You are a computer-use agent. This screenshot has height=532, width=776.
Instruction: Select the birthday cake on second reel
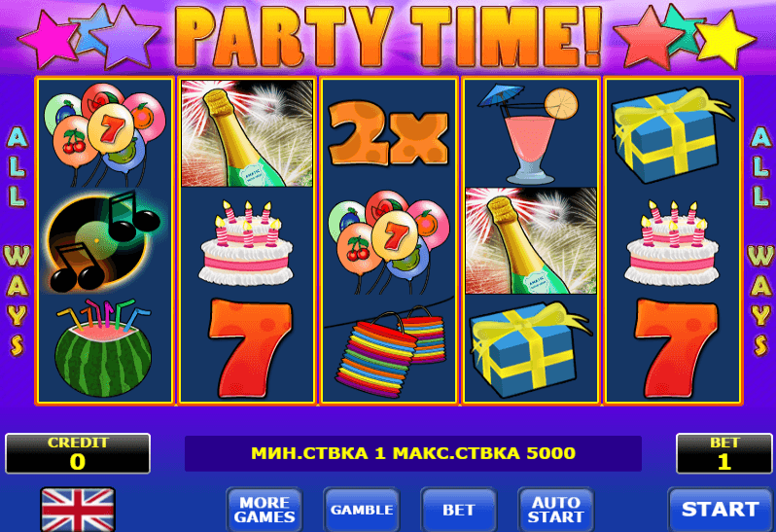[246, 242]
